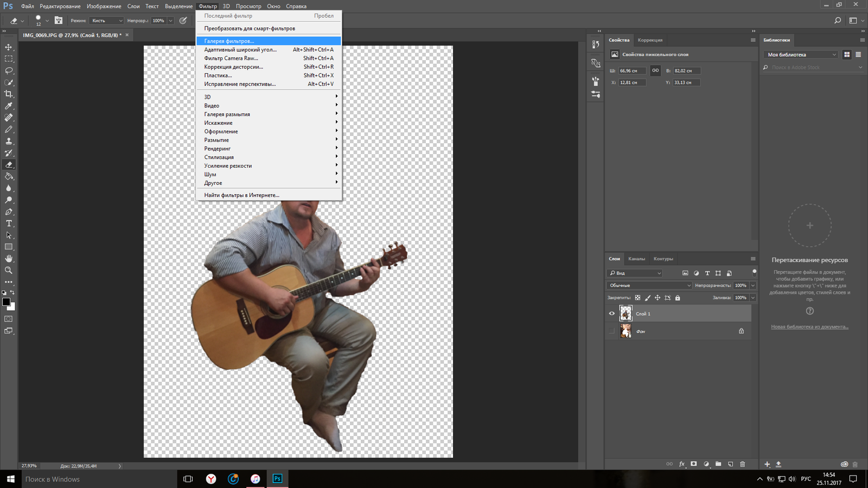This screenshot has height=488, width=868.
Task: Toggle lock position
Action: 658,298
